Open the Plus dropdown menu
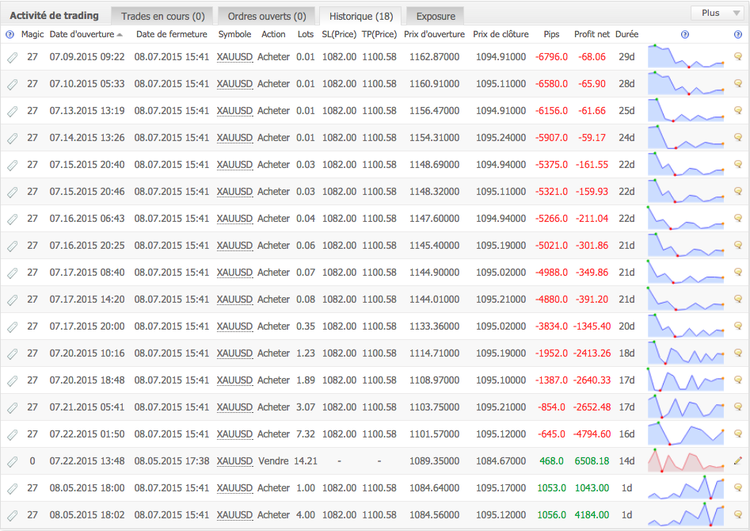Screen dimensions: 750x531 tap(715, 13)
